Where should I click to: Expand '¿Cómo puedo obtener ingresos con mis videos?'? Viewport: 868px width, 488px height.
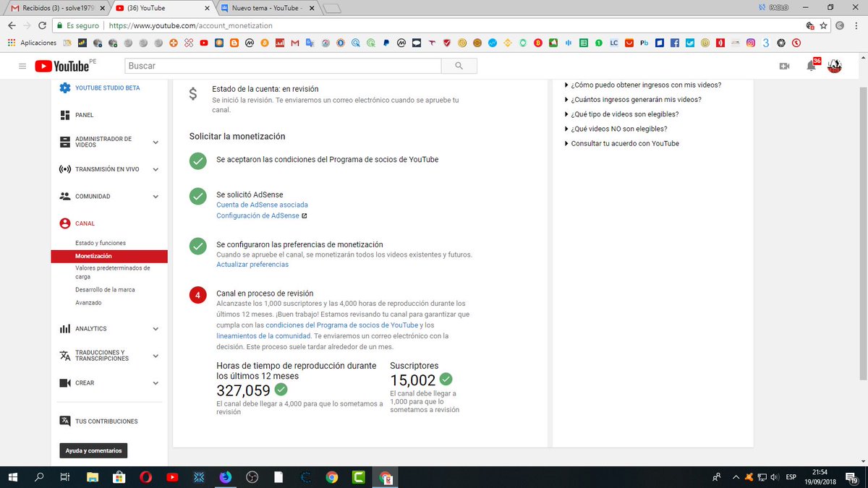pos(642,85)
